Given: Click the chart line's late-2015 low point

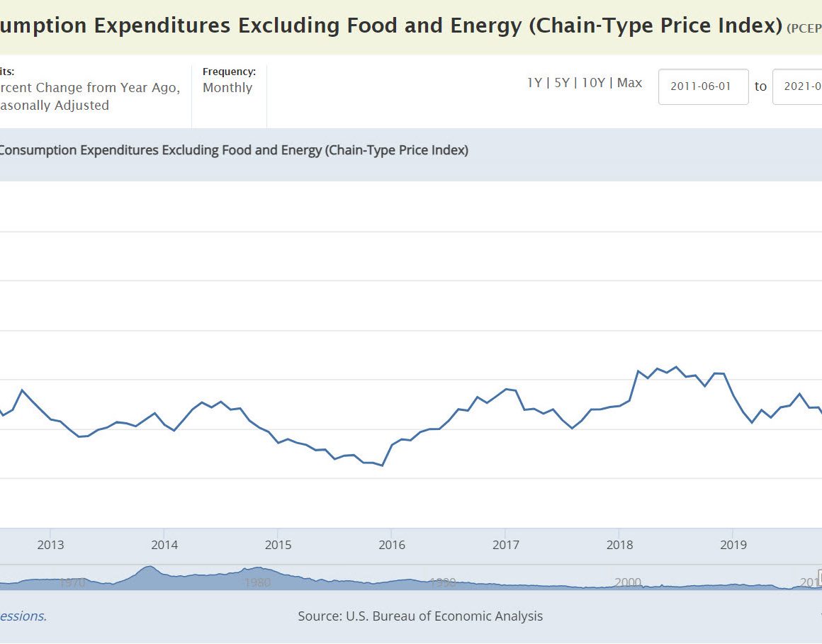Looking at the screenshot, I should pos(382,465).
